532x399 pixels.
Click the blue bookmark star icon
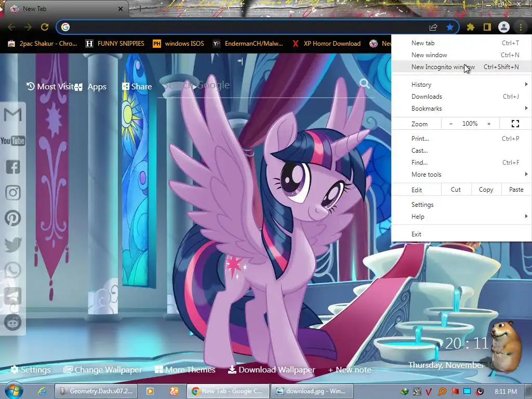pos(450,27)
